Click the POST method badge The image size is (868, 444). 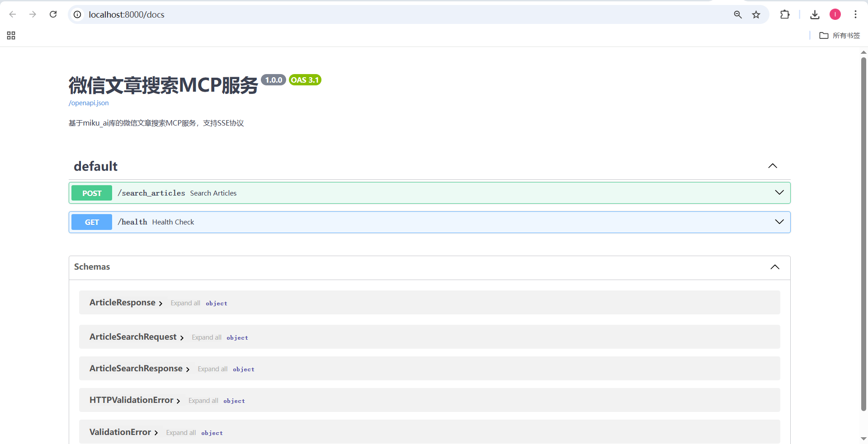tap(92, 193)
